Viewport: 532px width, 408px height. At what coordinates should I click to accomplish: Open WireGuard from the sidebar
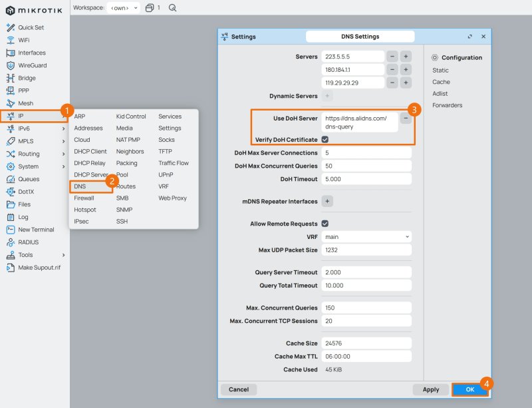click(x=32, y=65)
